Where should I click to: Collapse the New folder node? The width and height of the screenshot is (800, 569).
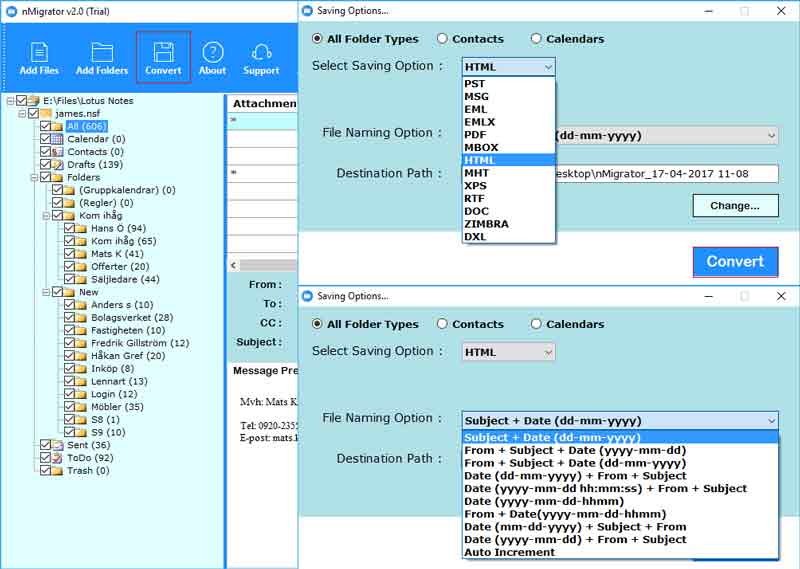click(x=46, y=292)
